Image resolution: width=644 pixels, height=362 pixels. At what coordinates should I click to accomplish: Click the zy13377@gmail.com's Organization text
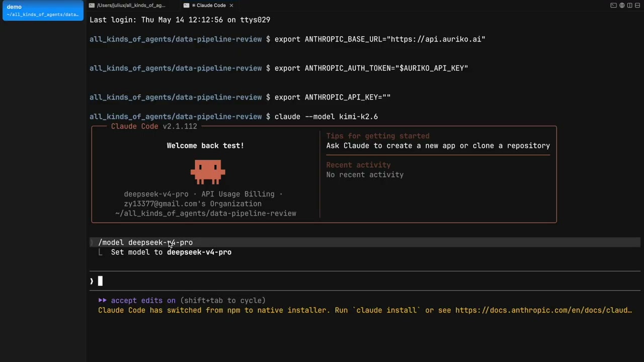coord(193,204)
